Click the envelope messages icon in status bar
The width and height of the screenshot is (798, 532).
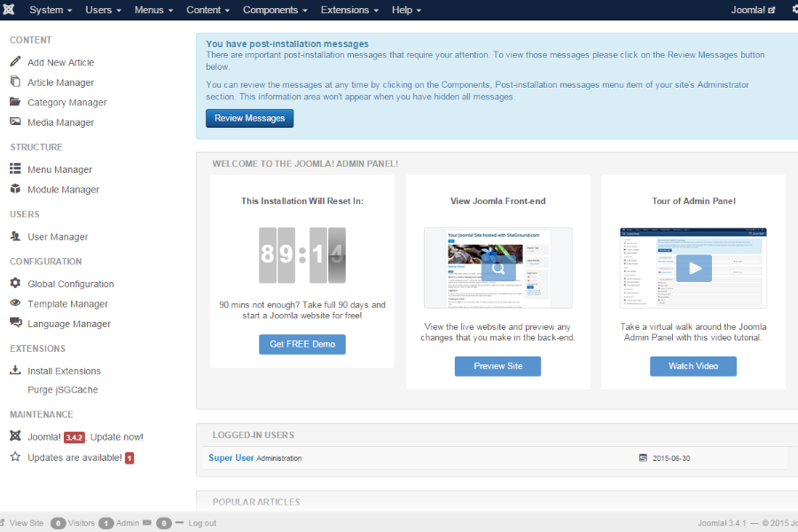point(147,522)
